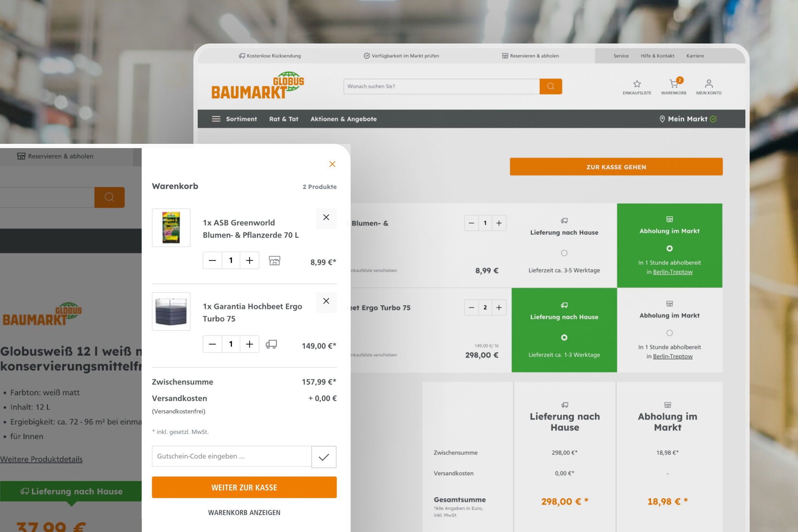
Task: Click the Gutschein-Code input field
Action: [231, 456]
